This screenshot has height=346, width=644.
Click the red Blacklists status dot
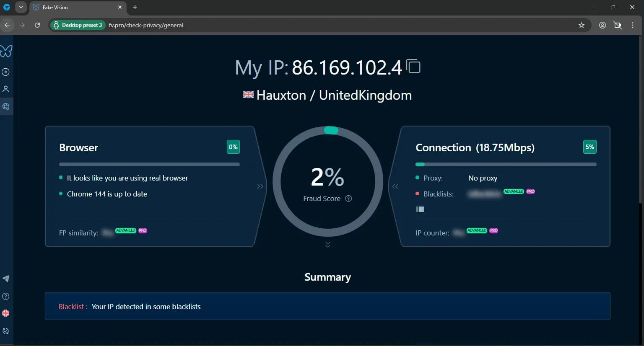pos(418,194)
